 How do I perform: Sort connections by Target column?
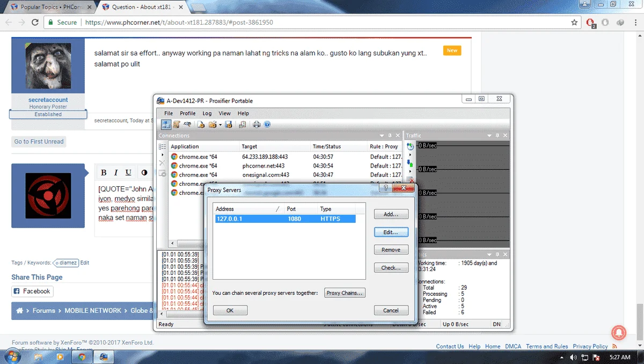coord(275,147)
